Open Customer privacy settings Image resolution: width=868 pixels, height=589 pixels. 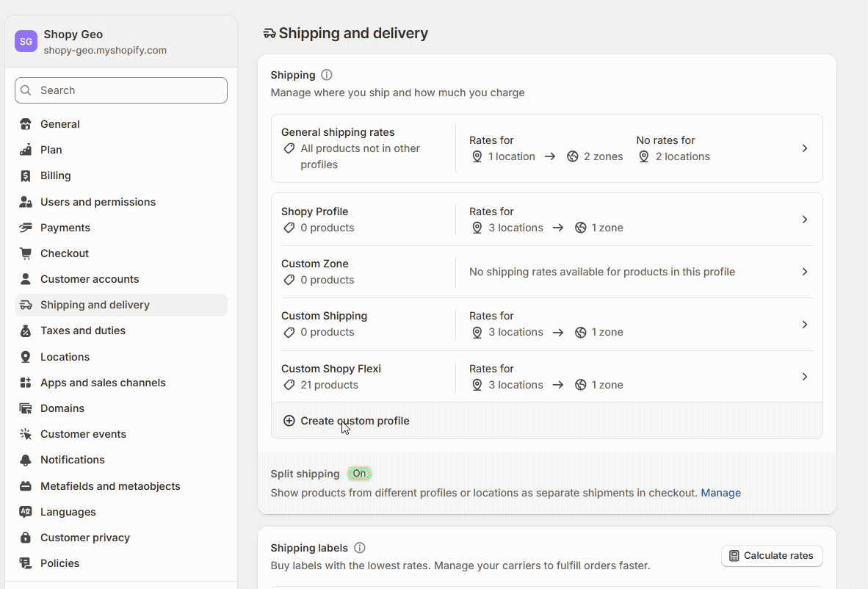tap(121, 538)
